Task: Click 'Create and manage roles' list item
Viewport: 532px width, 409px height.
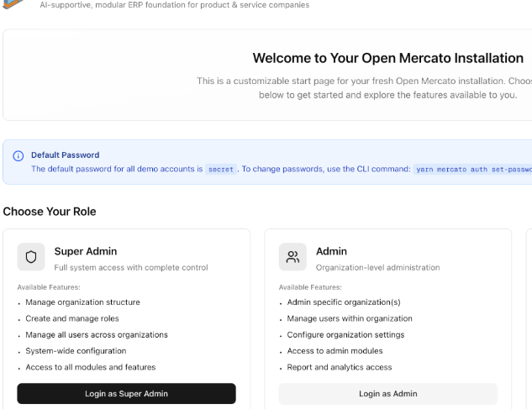Action: [72, 318]
